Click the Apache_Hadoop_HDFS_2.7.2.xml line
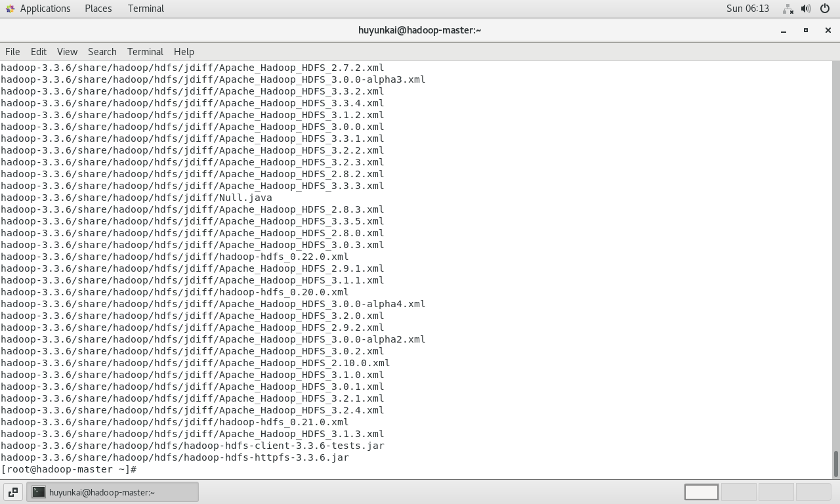Viewport: 840px width, 504px height. click(192, 68)
